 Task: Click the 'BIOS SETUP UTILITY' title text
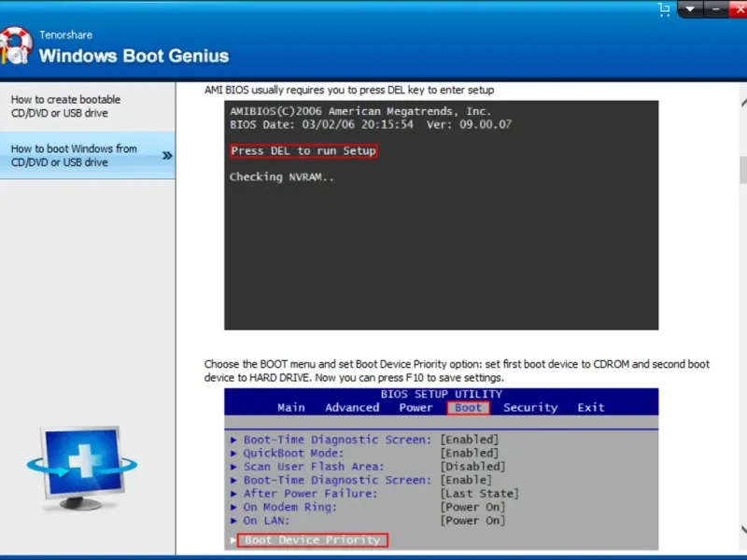[441, 394]
